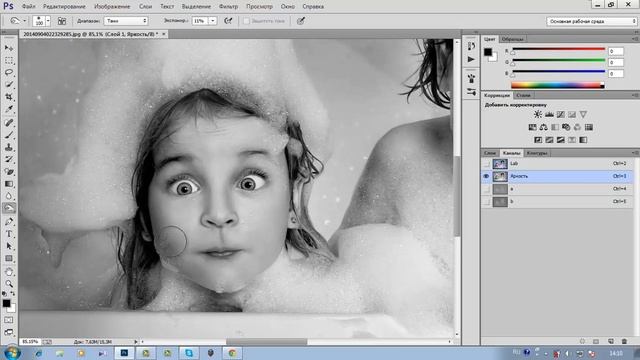Open the Brush presets panel icon
Image resolution: width=640 pixels, height=360 pixels.
[471, 78]
